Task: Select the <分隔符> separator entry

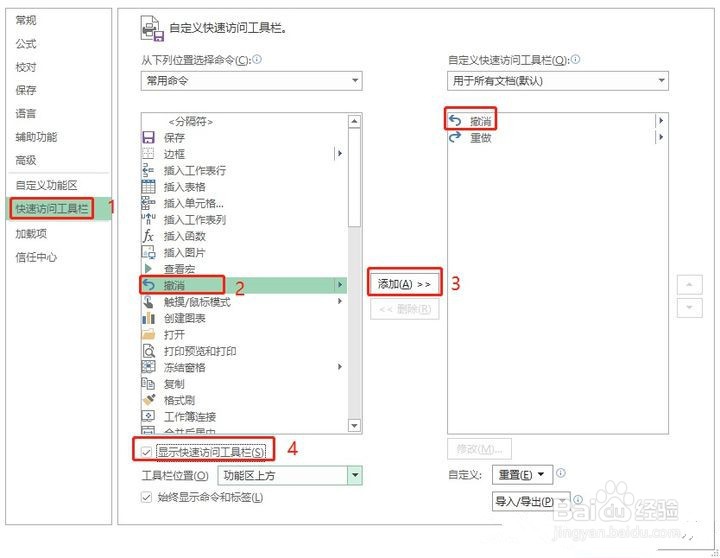Action: [x=191, y=121]
